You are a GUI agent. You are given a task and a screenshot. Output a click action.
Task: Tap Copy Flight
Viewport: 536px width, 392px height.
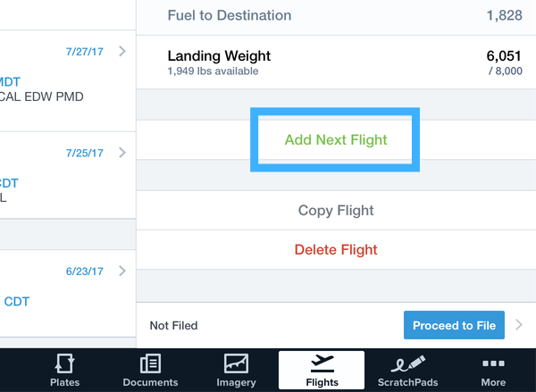click(x=336, y=210)
